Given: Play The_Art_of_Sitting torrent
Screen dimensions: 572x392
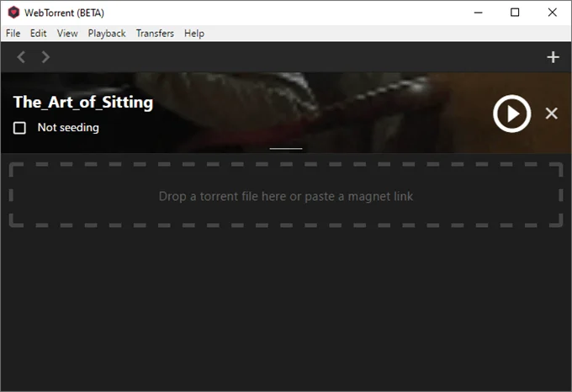Looking at the screenshot, I should (x=511, y=114).
